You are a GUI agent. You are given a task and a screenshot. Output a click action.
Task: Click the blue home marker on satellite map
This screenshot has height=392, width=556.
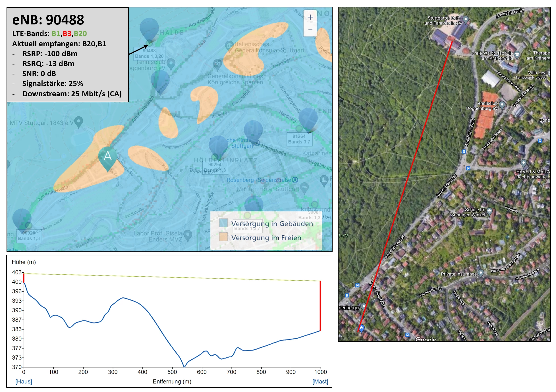pyautogui.click(x=361, y=329)
